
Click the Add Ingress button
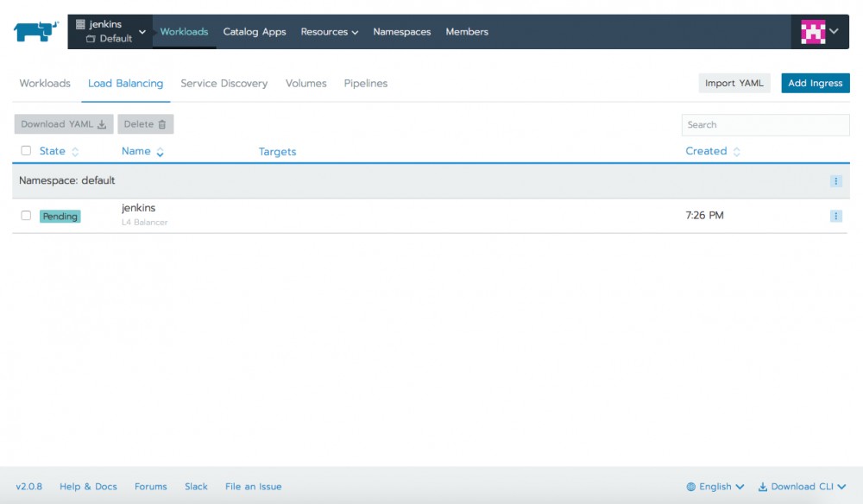pos(815,83)
